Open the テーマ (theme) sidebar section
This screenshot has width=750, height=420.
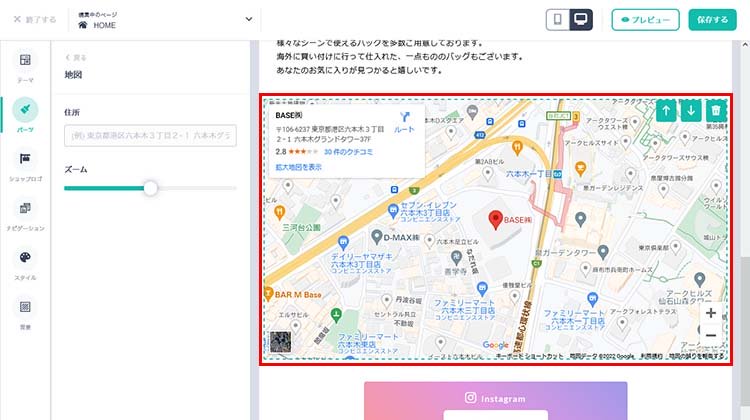pyautogui.click(x=25, y=66)
